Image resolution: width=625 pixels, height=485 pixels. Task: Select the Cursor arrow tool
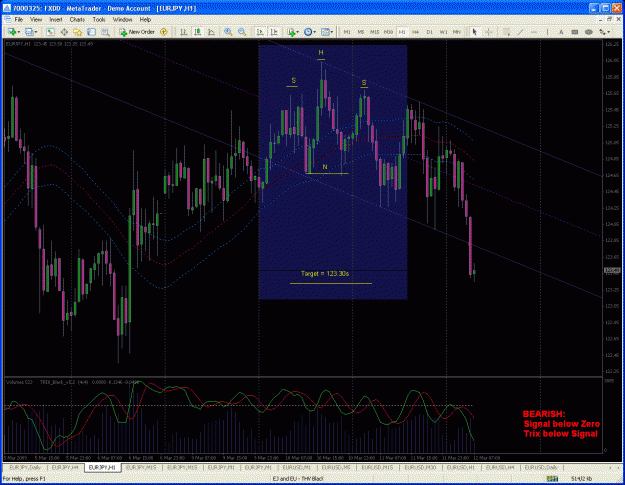[x=474, y=32]
